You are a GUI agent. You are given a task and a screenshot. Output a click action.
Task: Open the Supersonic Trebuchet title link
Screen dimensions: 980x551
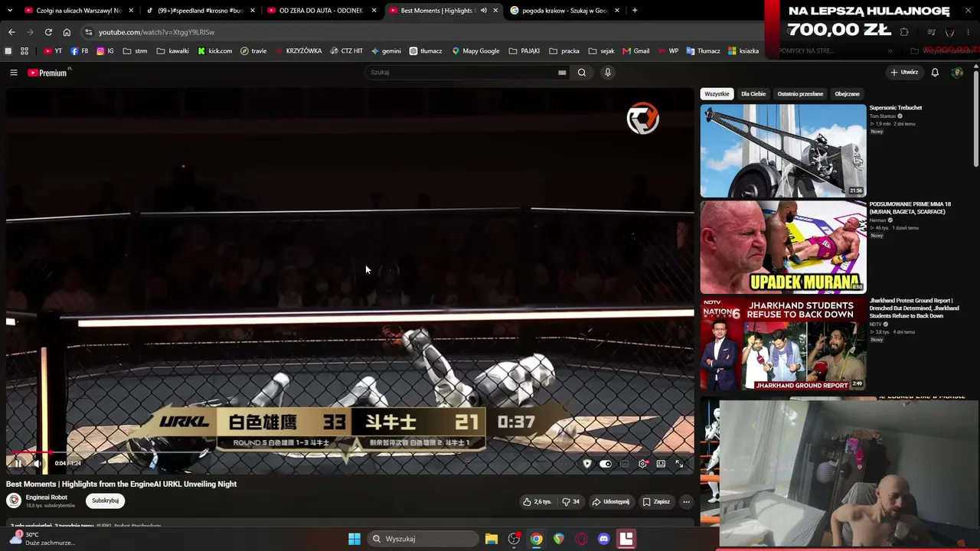(x=896, y=108)
